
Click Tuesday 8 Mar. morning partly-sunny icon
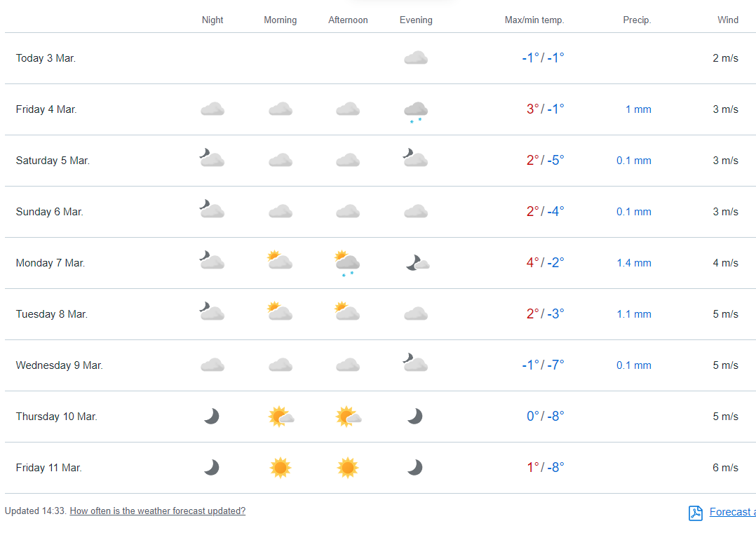(280, 312)
